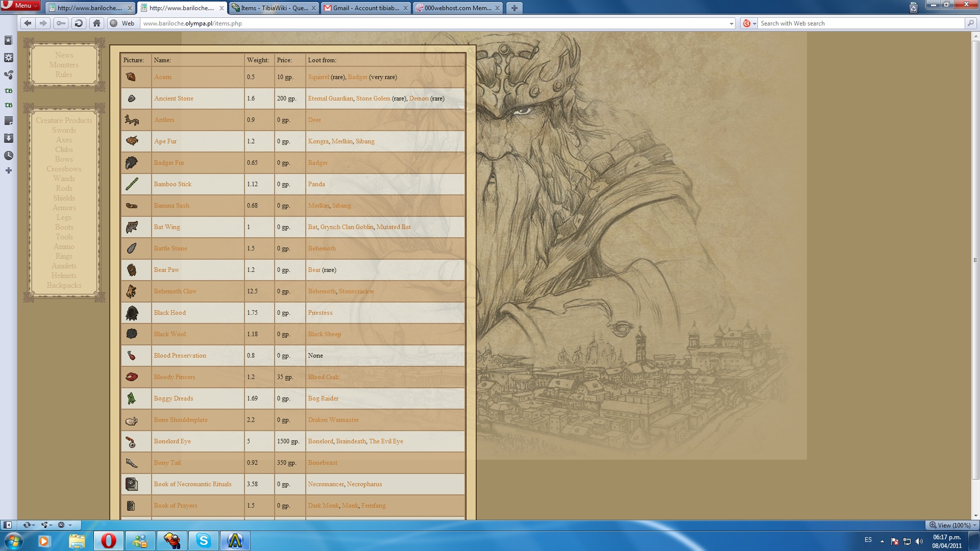The image size is (980, 551).
Task: Open the Bookmarks panel star icon
Action: point(8,40)
